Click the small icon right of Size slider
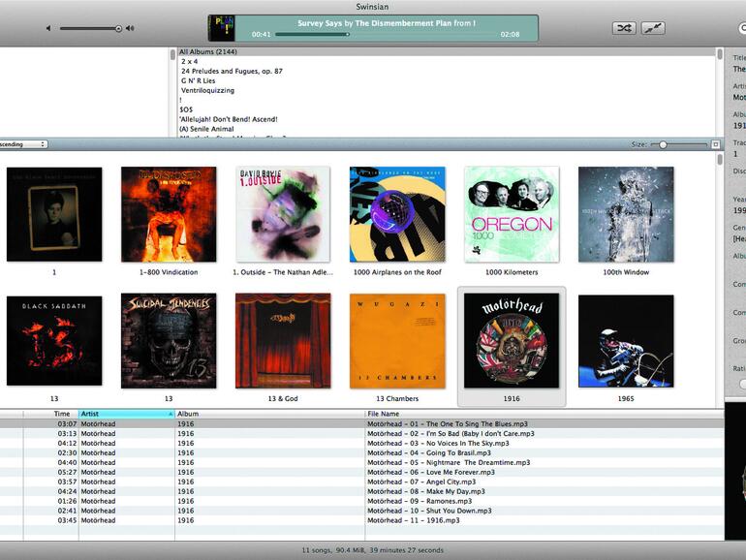Image resolution: width=746 pixels, height=560 pixels. coord(716,144)
